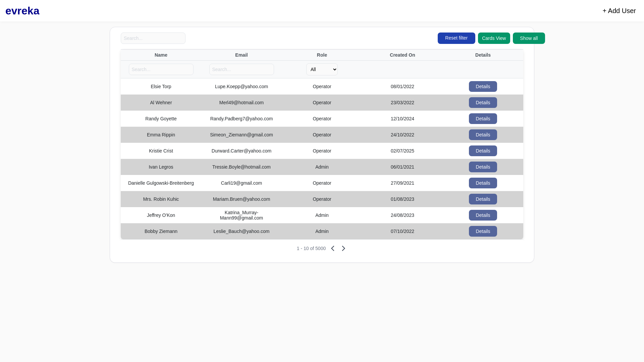Viewport: 644px width, 362px height.
Task: Select email Tressie.Boyle@hotmail.com
Action: click(241, 167)
